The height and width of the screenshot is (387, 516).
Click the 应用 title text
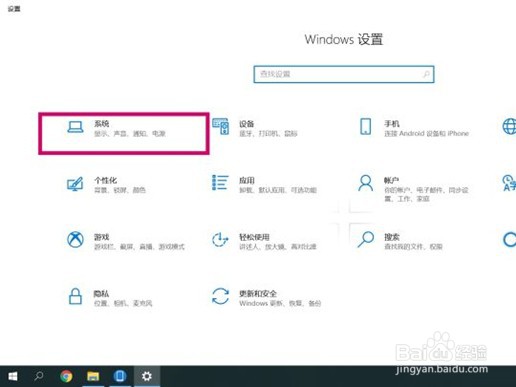tap(247, 180)
